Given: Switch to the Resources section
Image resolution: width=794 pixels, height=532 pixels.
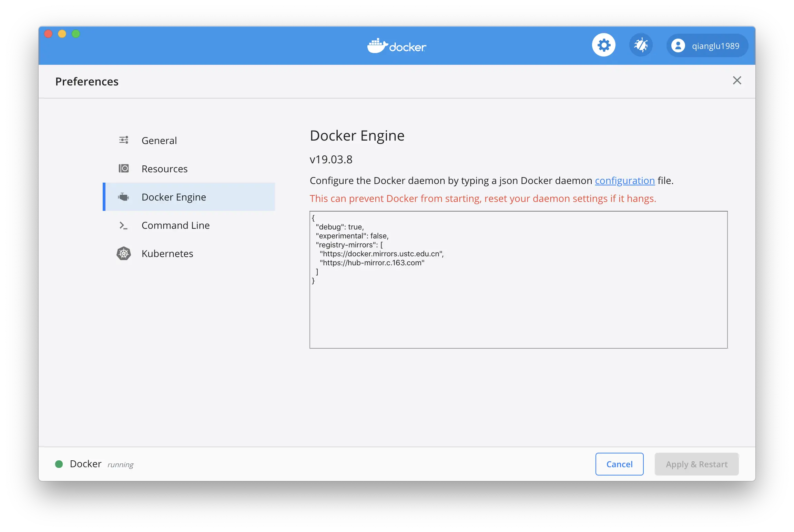Looking at the screenshot, I should (164, 169).
